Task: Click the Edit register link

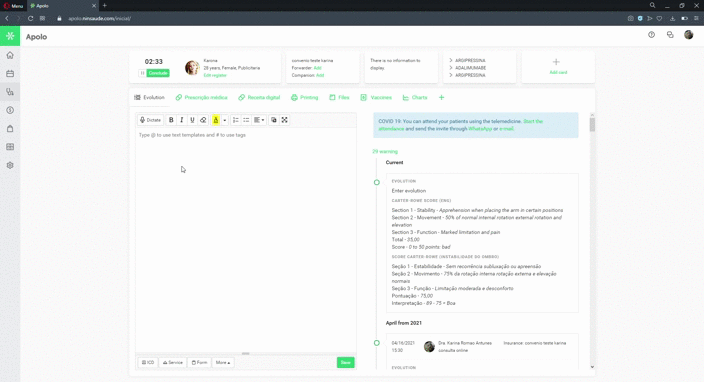Action: click(x=215, y=75)
